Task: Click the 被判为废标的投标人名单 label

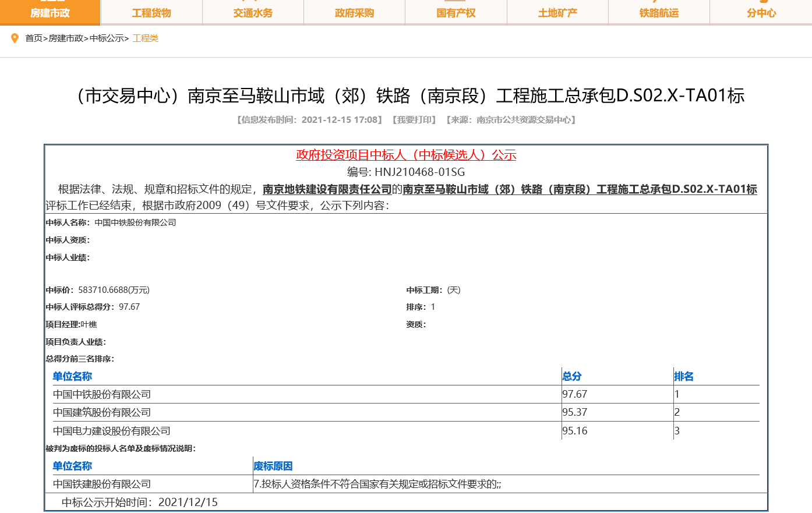Action: point(121,448)
